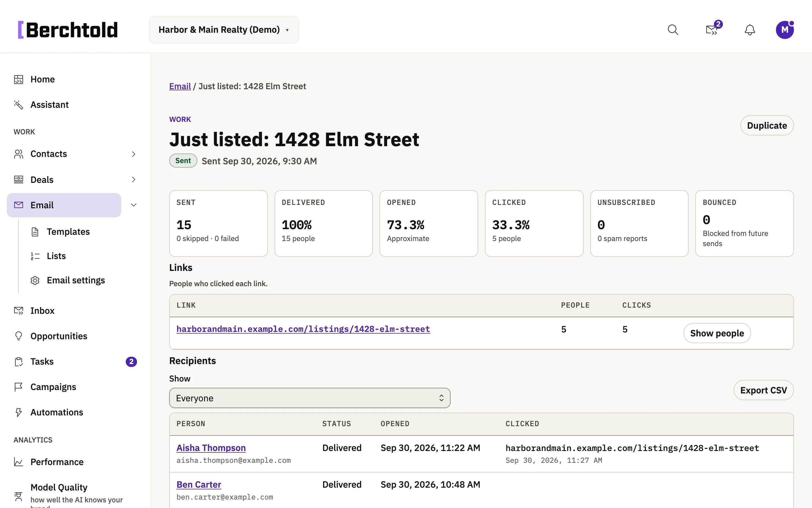Open the Everyone recipients filter dropdown

coord(309,398)
